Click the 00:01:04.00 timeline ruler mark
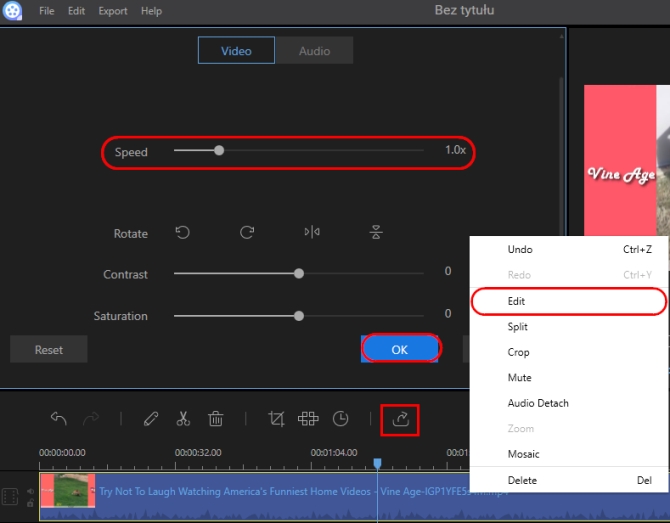This screenshot has width=670, height=523. click(334, 452)
